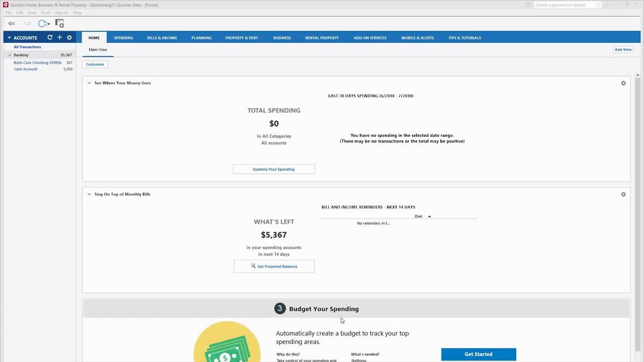
Task: Switch to the Spending tab
Action: (x=123, y=38)
